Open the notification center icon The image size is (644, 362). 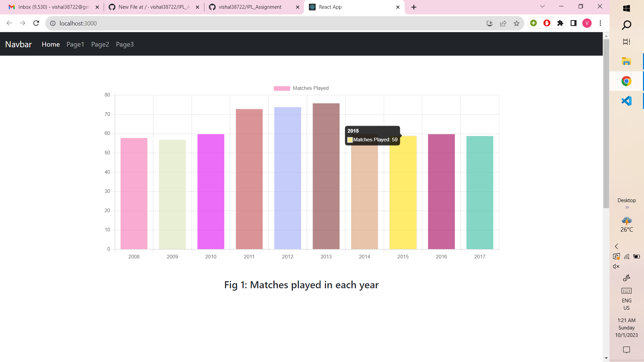coord(627,350)
